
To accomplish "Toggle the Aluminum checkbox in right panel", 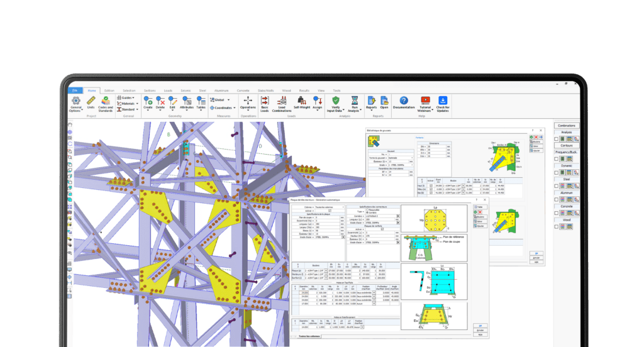I will pos(557,199).
